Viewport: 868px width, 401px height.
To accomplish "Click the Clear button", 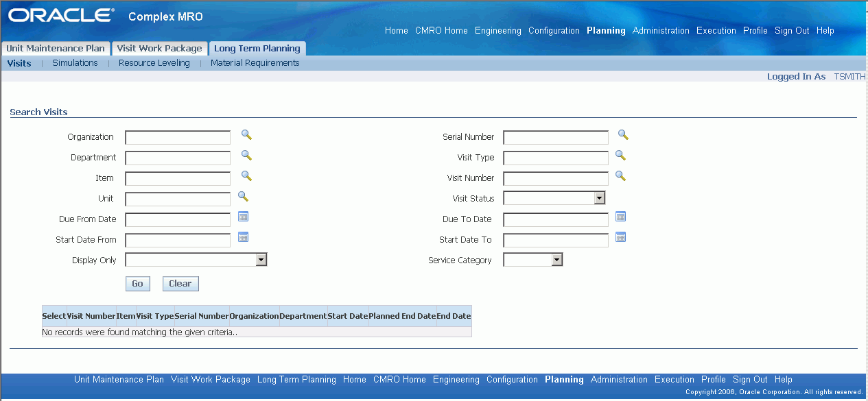I will point(180,284).
